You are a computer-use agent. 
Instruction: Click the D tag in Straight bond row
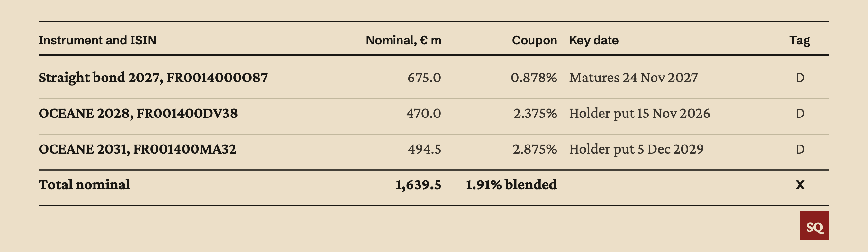coord(800,78)
